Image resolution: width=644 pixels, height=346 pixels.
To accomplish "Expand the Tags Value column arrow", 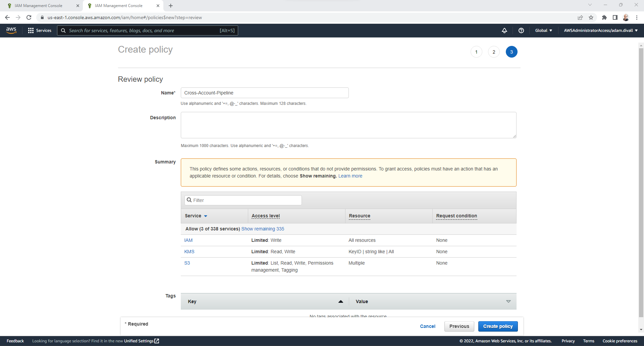I will pos(508,301).
